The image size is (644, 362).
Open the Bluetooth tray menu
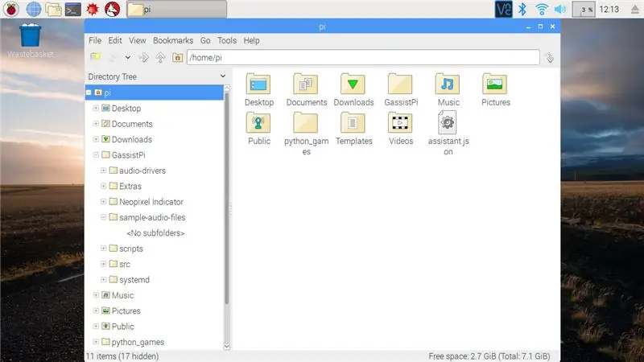coord(522,9)
